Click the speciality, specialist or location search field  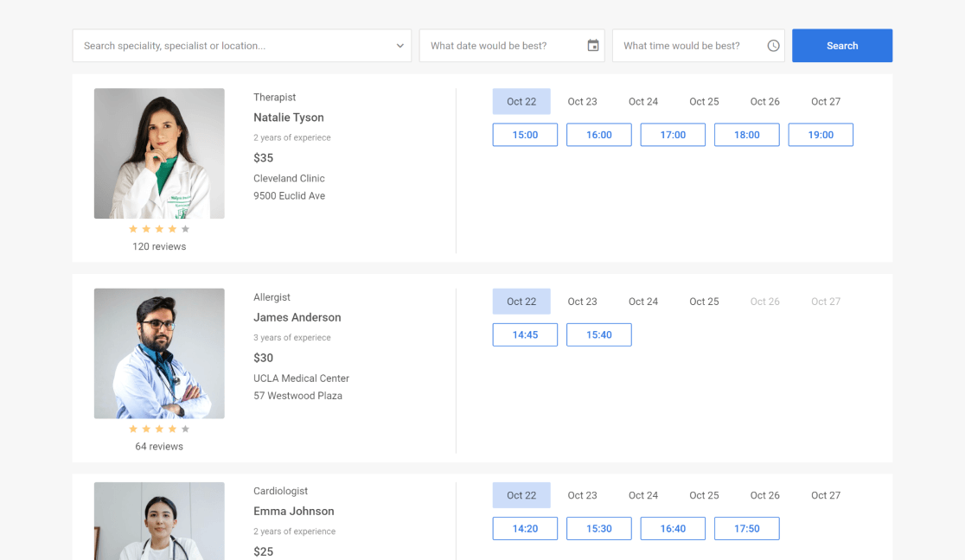pyautogui.click(x=242, y=46)
